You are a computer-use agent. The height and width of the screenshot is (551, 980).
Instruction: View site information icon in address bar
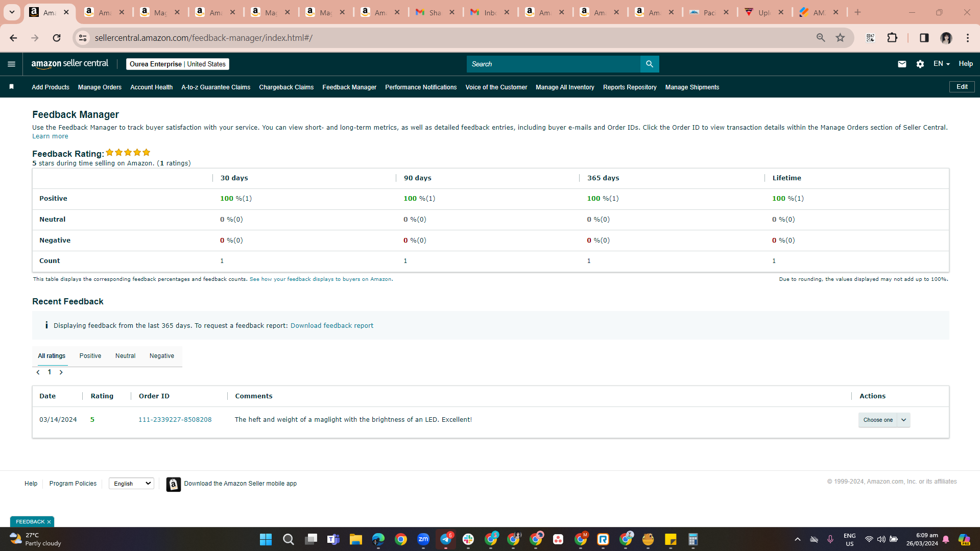(x=83, y=38)
